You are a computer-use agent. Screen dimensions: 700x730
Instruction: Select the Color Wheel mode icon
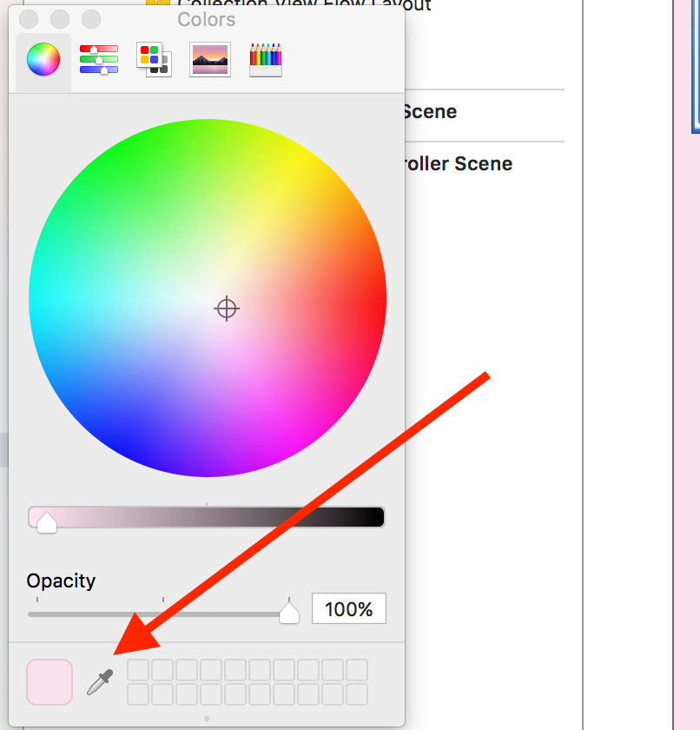pyautogui.click(x=43, y=59)
